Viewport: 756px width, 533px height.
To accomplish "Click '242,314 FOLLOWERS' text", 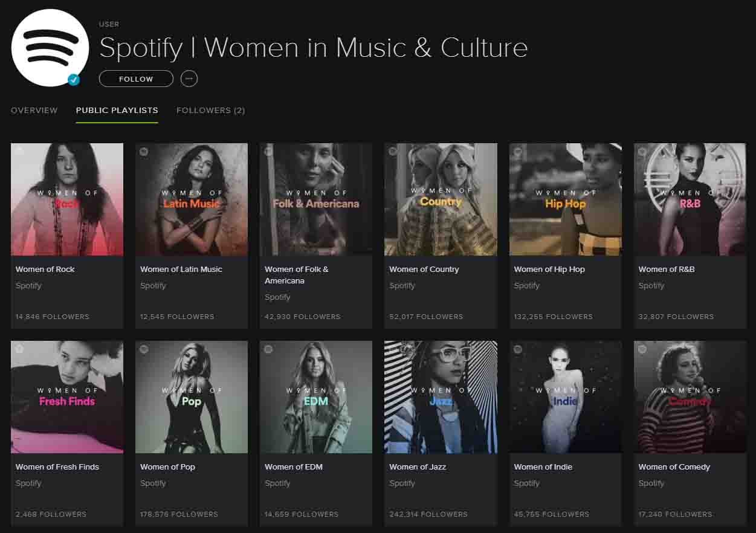I will click(x=428, y=514).
